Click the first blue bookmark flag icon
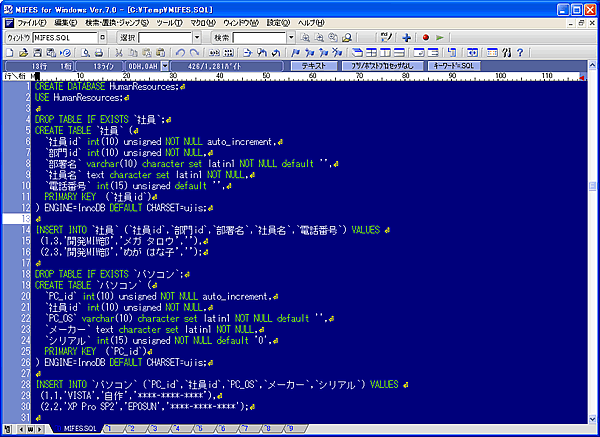600x437 pixels. [295, 52]
